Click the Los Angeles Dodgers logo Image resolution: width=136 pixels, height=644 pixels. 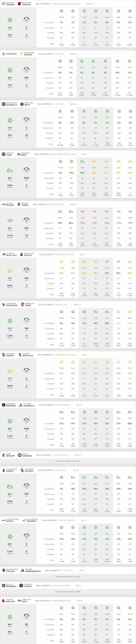pos(24,520)
